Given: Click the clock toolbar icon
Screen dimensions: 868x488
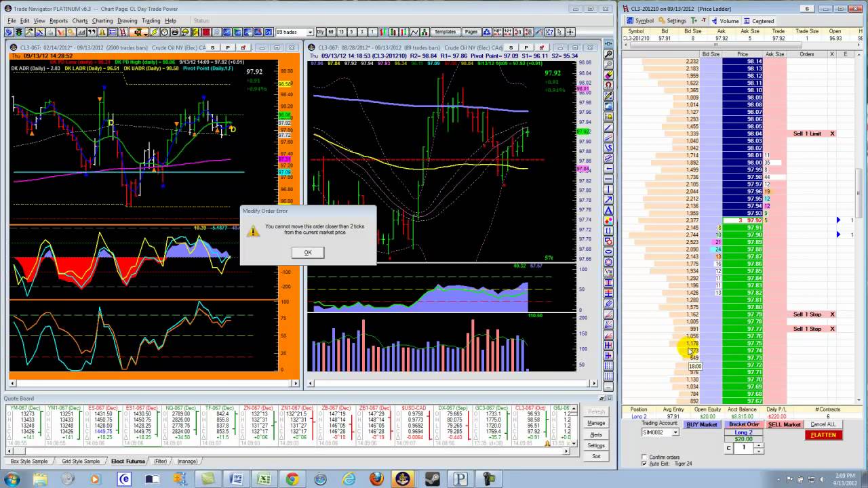Looking at the screenshot, I should [x=165, y=32].
